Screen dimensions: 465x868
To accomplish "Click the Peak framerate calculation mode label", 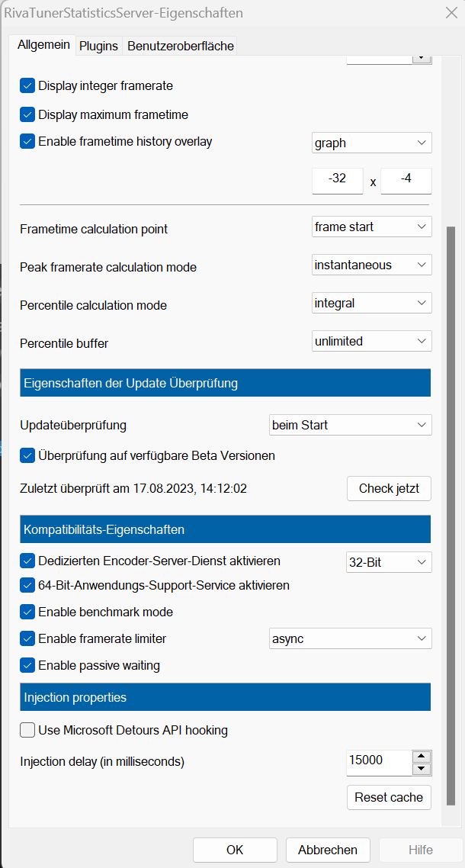I will click(108, 268).
